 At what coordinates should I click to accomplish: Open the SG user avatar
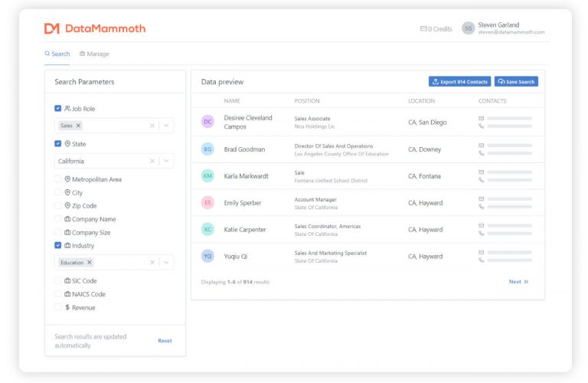[x=468, y=28]
